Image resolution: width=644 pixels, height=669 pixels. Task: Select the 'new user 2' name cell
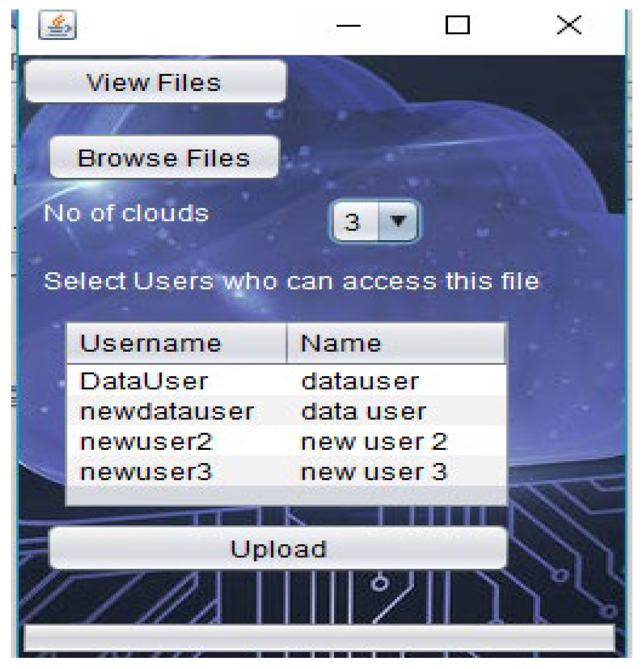pyautogui.click(x=374, y=441)
